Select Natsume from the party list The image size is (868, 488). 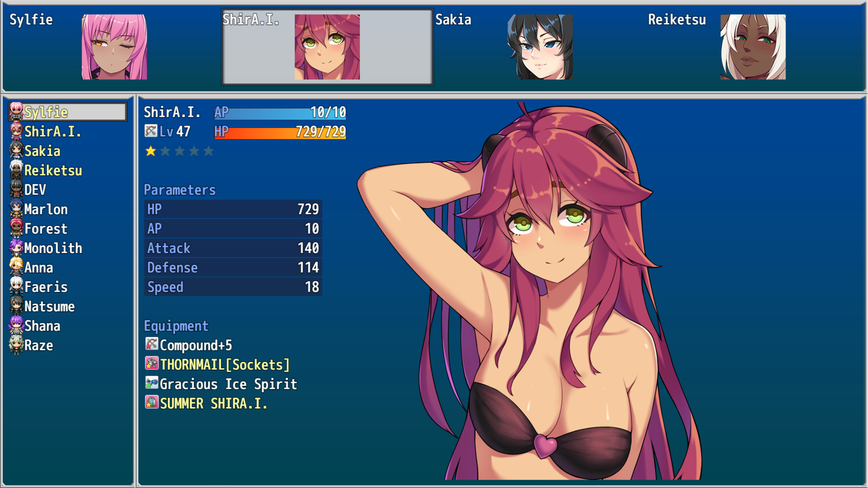pos(49,306)
